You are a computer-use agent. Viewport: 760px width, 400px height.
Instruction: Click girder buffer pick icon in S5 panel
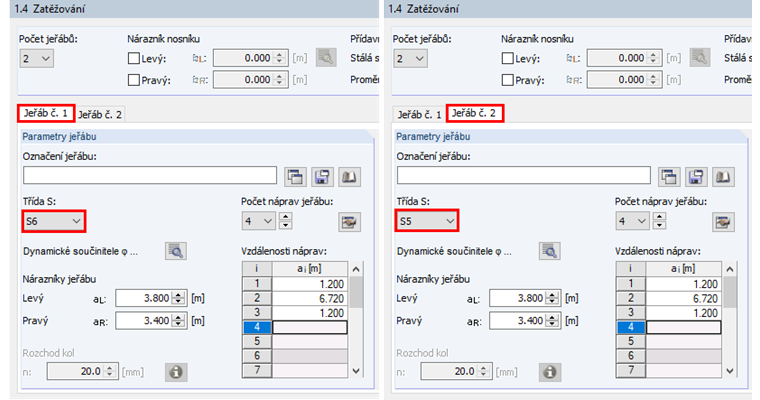tap(700, 58)
